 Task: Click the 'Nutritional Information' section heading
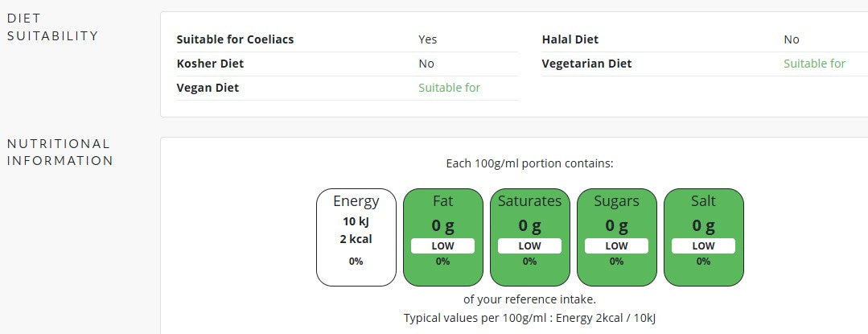point(60,152)
